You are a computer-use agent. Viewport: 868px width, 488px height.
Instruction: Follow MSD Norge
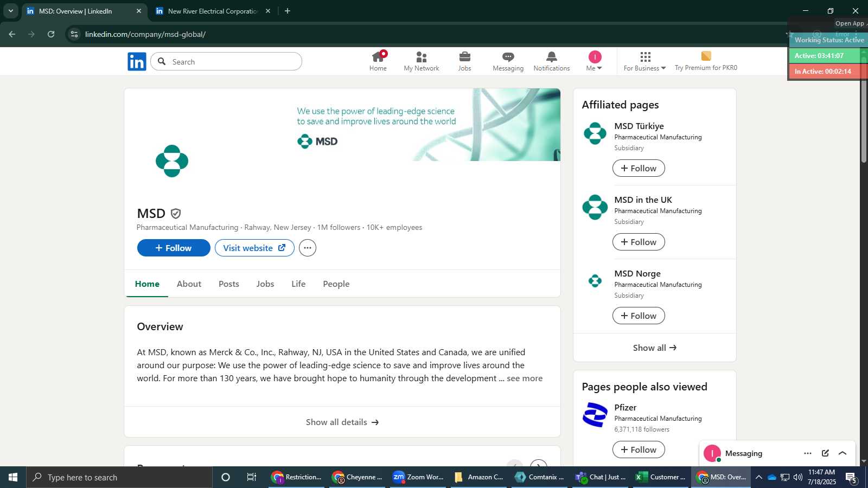pos(639,316)
